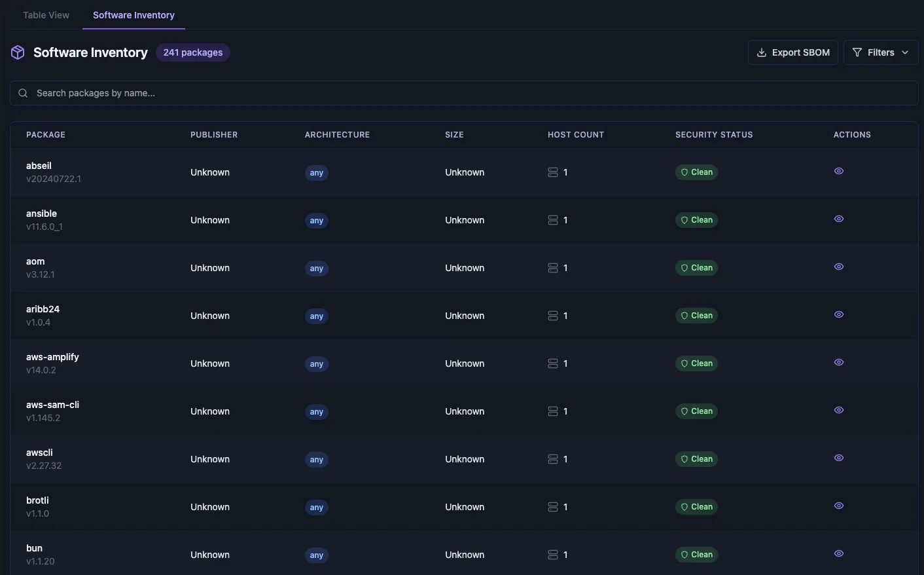
Task: Switch to the Table View tab
Action: coord(46,15)
